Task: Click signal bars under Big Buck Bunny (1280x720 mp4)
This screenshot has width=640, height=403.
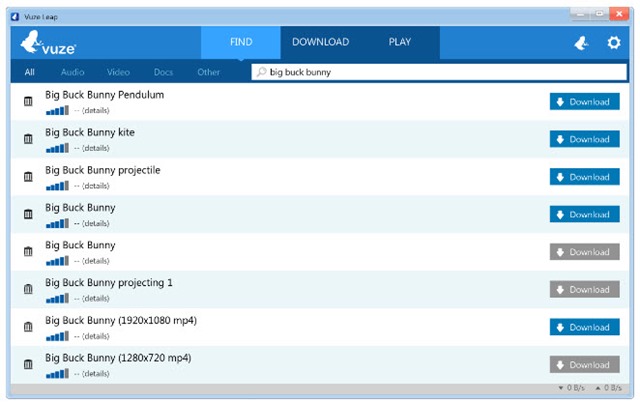Action: point(57,374)
